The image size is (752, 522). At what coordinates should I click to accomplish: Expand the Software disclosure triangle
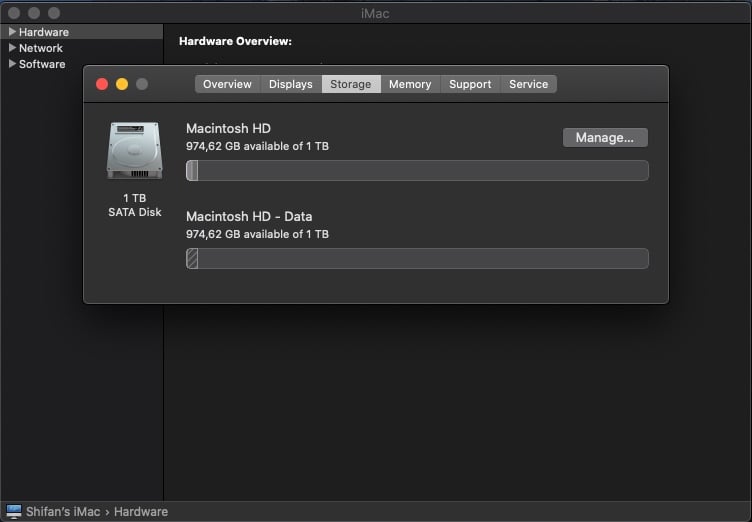[x=12, y=63]
